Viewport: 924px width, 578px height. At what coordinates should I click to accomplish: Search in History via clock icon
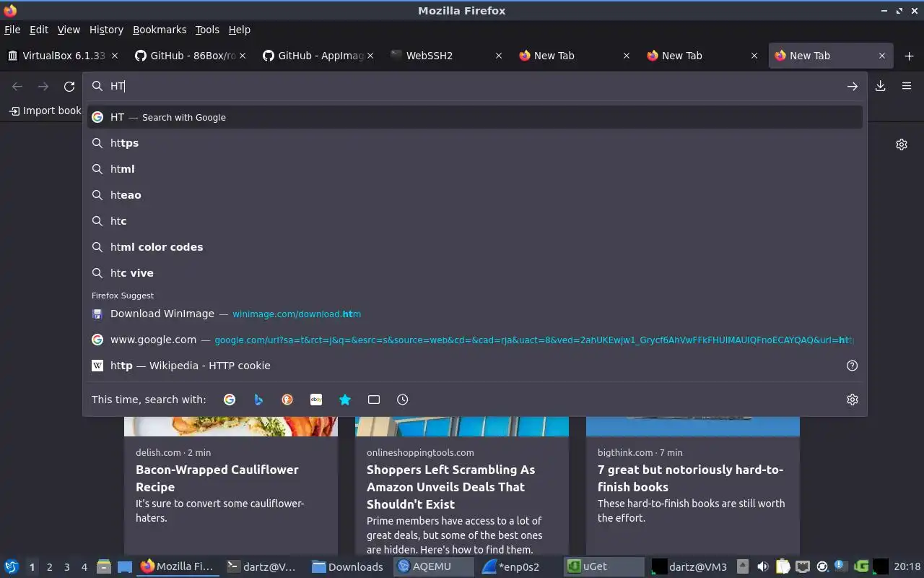pos(403,400)
